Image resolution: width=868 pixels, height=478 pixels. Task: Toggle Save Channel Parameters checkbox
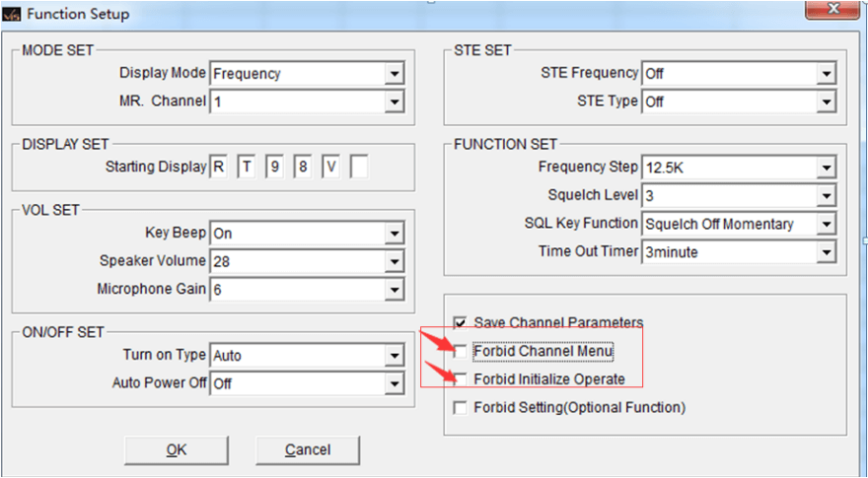[x=460, y=323]
